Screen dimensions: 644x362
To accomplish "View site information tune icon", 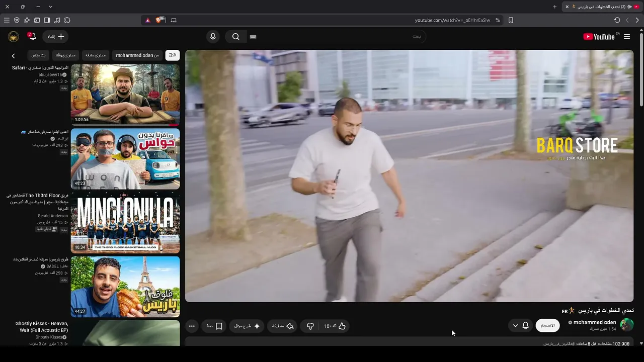I will pyautogui.click(x=498, y=20).
